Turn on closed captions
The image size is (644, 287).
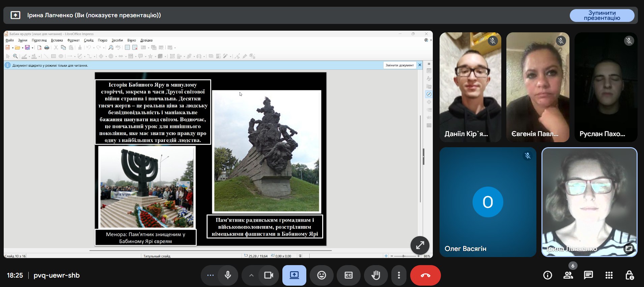348,275
